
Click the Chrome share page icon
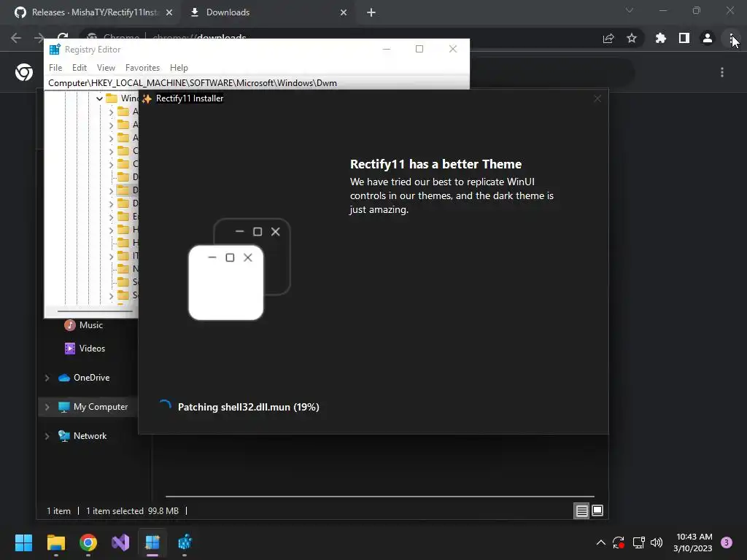(x=608, y=38)
